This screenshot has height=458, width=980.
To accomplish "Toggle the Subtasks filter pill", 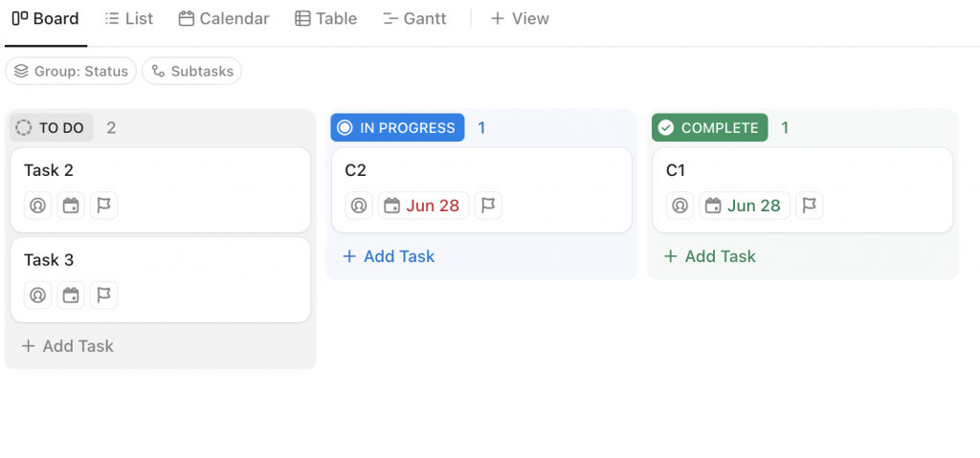I will click(192, 72).
